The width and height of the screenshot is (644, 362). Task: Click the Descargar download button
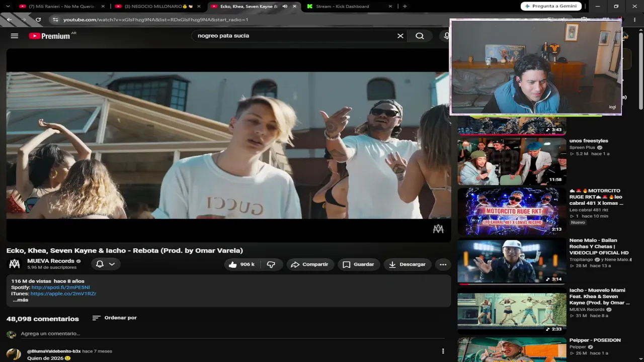click(x=408, y=264)
